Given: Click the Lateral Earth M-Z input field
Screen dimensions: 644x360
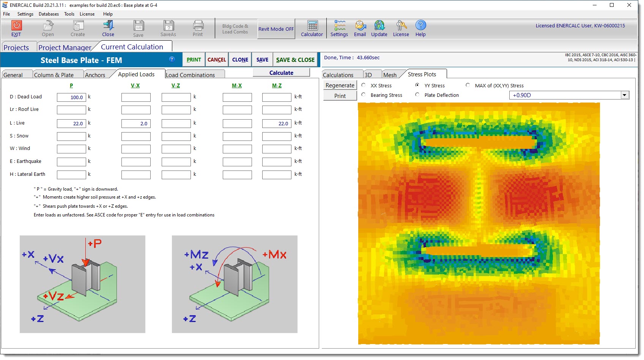Looking at the screenshot, I should pyautogui.click(x=277, y=175).
